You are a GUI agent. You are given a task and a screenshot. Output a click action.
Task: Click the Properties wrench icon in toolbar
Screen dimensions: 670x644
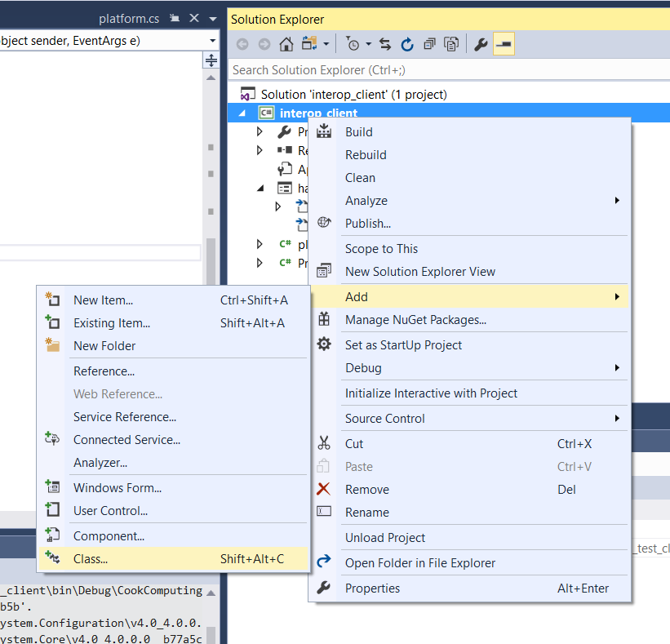tap(481, 44)
